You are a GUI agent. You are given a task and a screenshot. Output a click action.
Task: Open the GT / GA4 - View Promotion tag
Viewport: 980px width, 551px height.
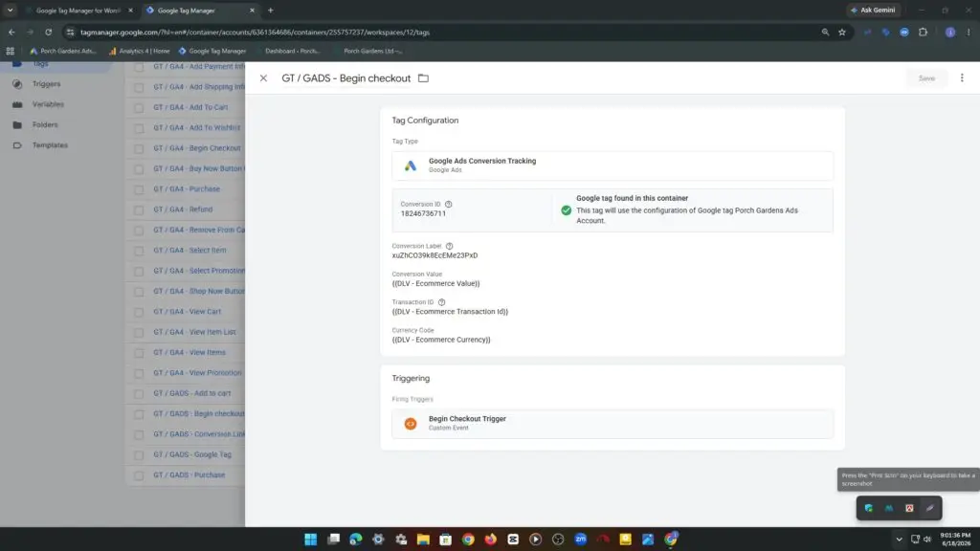(197, 373)
